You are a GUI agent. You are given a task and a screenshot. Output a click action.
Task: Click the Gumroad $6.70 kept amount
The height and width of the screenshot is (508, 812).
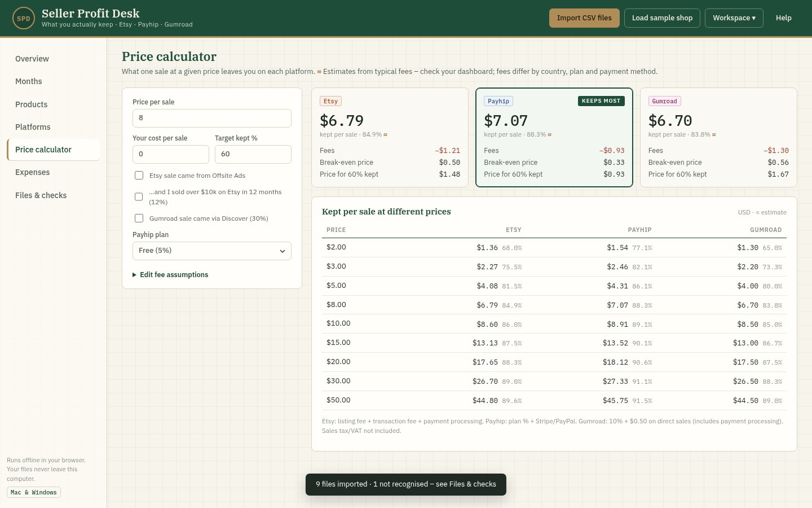click(x=670, y=121)
